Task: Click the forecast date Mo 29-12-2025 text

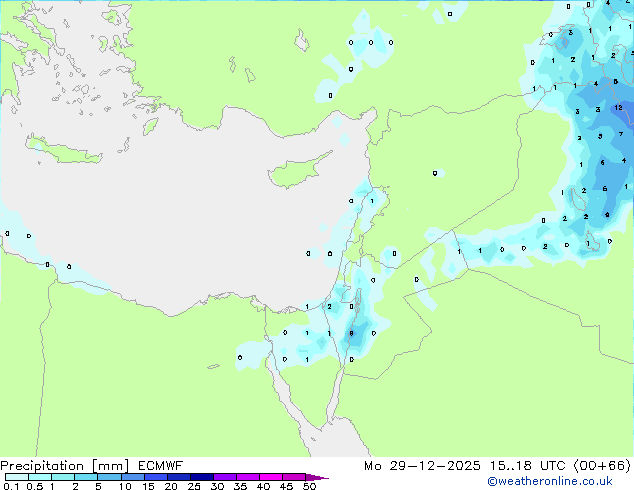Action: coord(422,466)
